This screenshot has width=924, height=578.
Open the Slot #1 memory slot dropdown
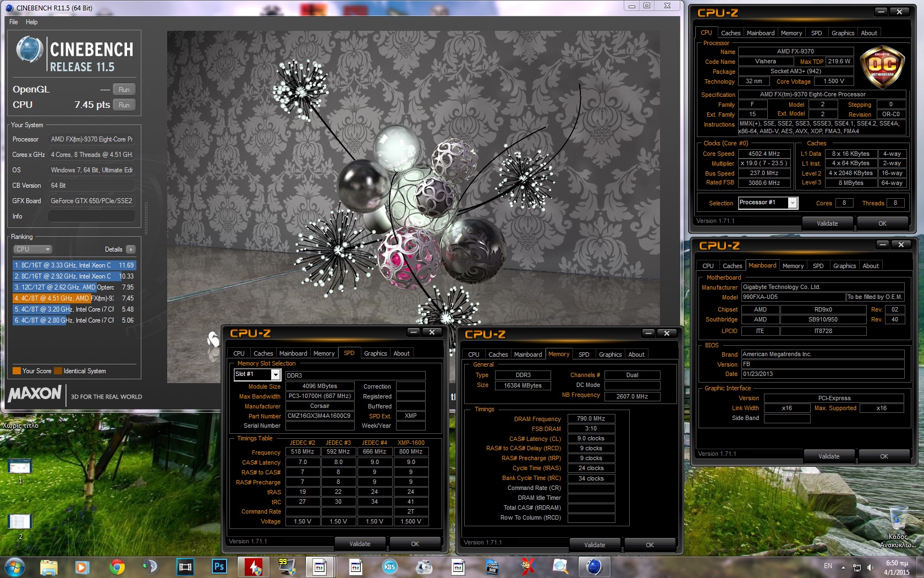(258, 374)
